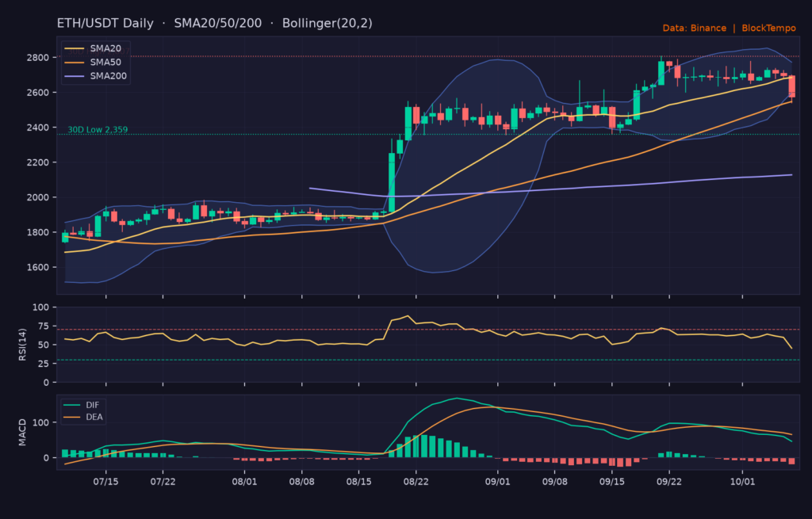
Task: Click the 07/15 date label
Action: 105,482
